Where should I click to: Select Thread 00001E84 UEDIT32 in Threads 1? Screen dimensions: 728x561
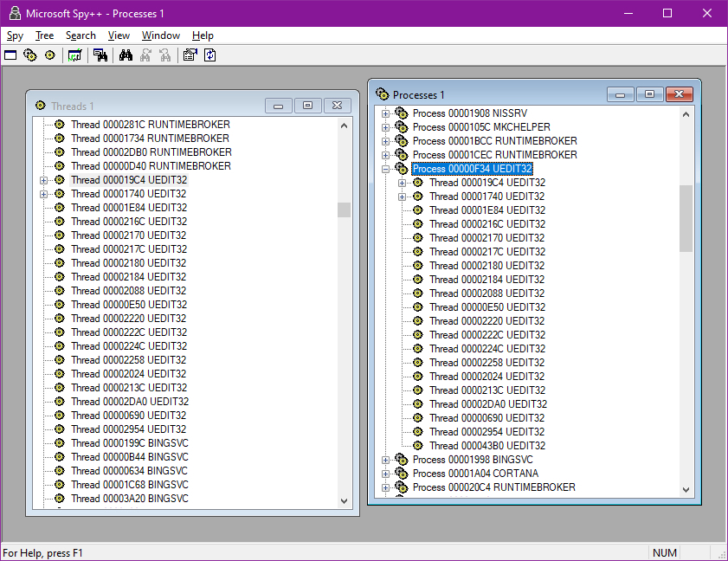(x=129, y=208)
